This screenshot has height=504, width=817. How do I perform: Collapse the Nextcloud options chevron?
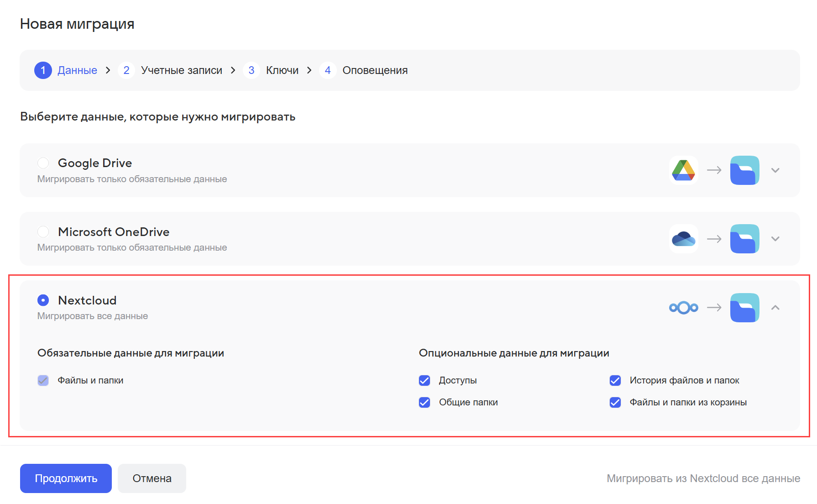click(x=775, y=308)
